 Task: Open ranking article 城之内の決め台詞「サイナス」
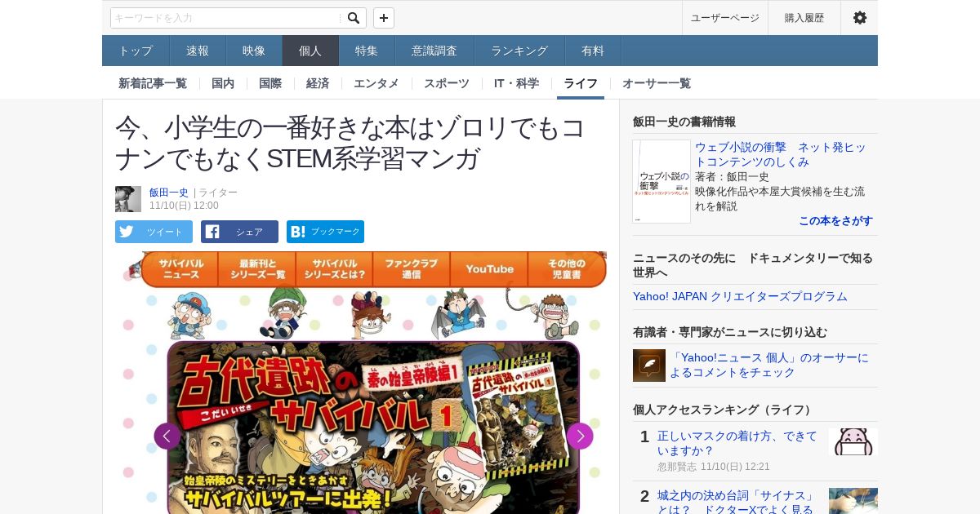pos(737,502)
